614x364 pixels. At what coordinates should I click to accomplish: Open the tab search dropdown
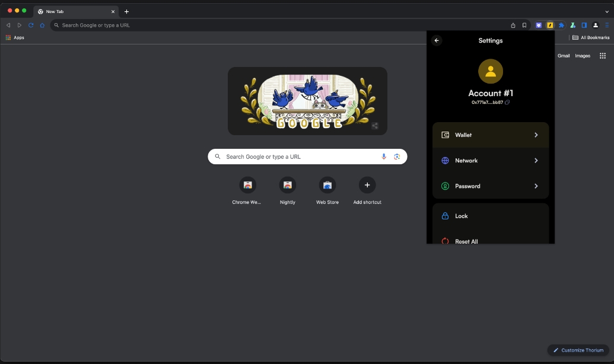point(607,11)
